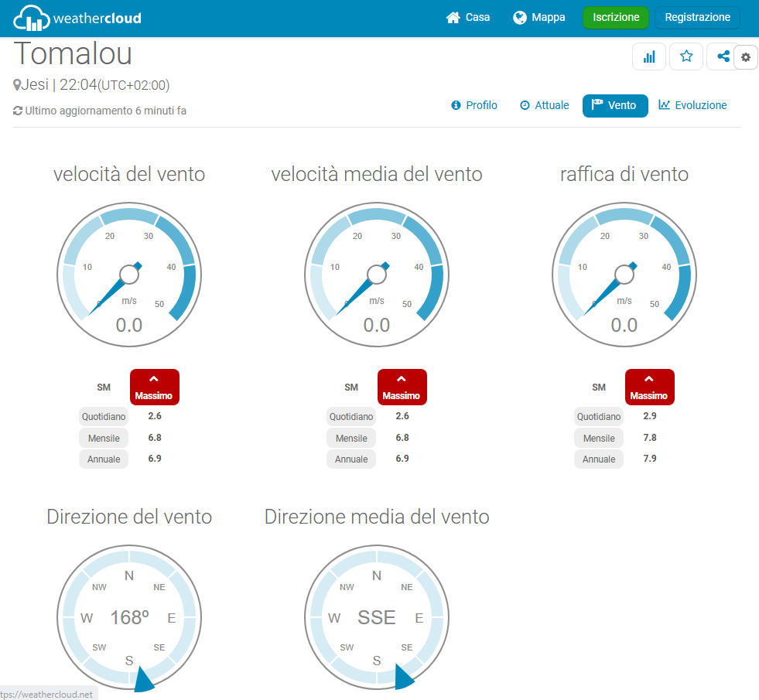Add station to favorites with star icon
Screen dimensions: 759x700
[x=686, y=56]
